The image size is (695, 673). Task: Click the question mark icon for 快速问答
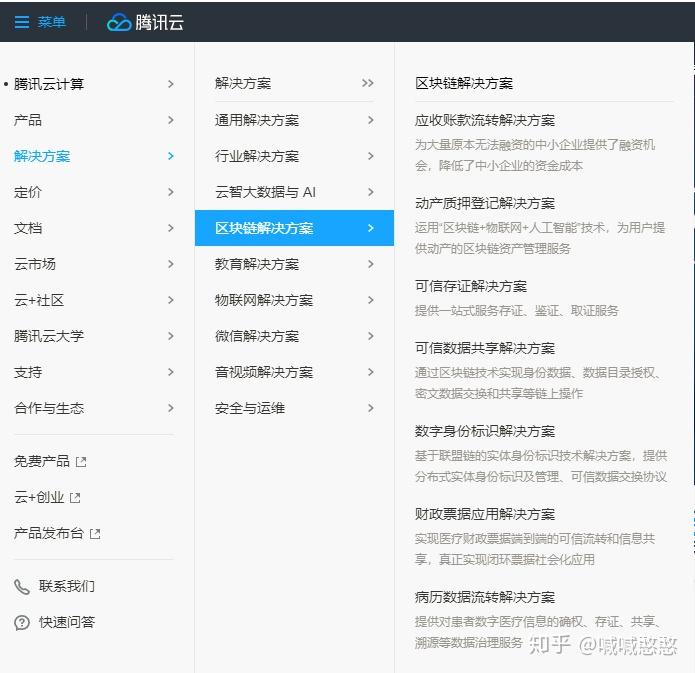click(x=22, y=623)
